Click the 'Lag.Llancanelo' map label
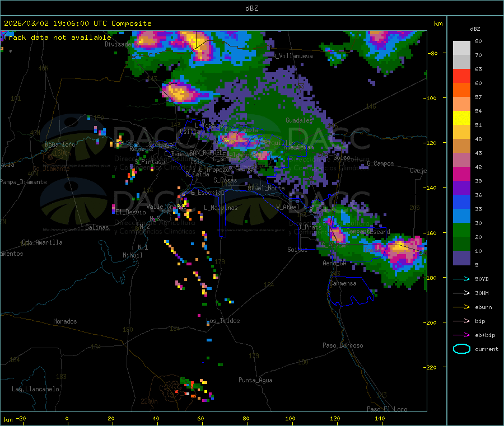504x426 pixels. [35, 389]
